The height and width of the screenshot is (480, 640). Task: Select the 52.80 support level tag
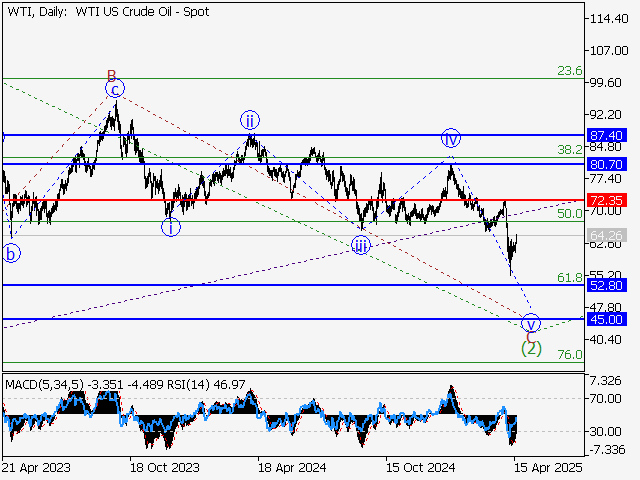(607, 286)
